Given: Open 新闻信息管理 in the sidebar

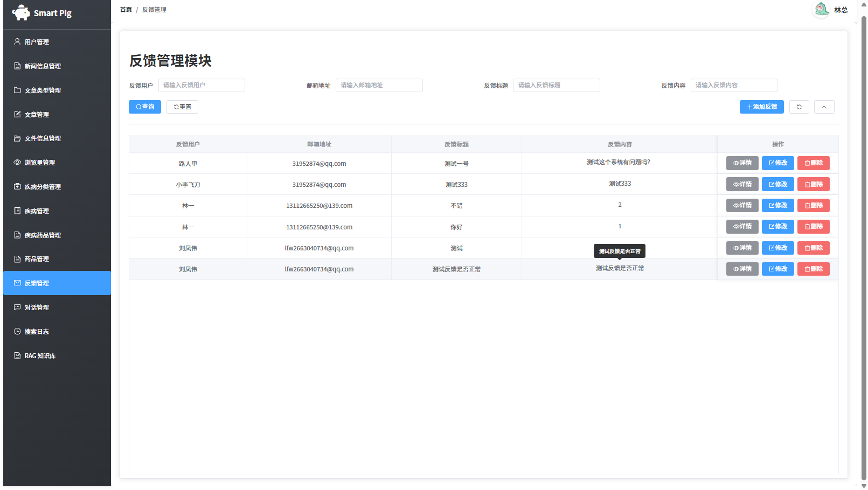Looking at the screenshot, I should (x=57, y=66).
